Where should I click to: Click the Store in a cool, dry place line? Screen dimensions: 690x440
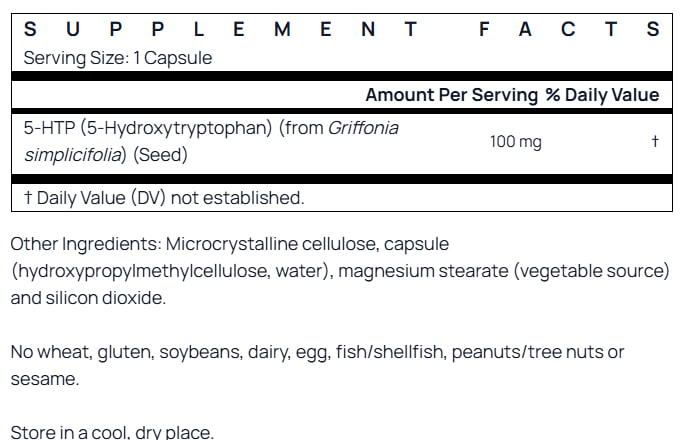112,432
